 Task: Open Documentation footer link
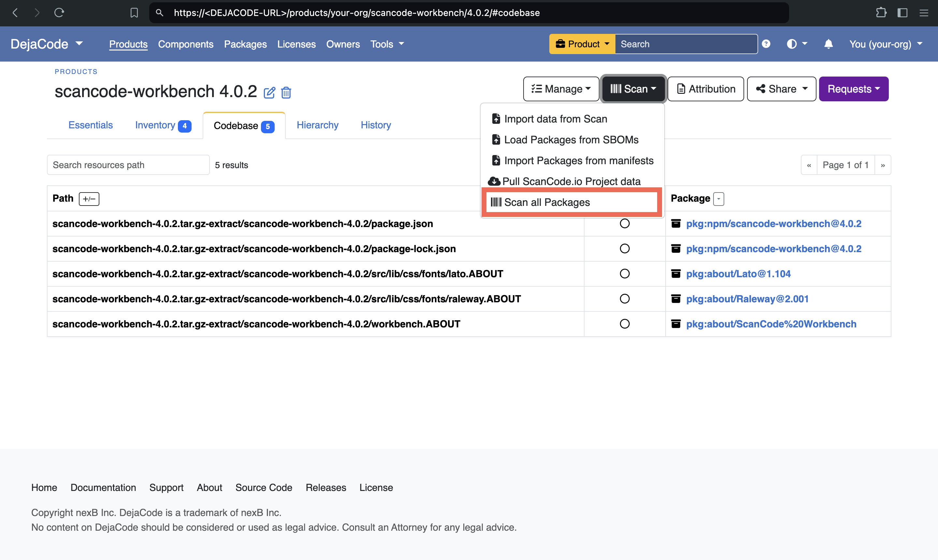[x=103, y=488]
